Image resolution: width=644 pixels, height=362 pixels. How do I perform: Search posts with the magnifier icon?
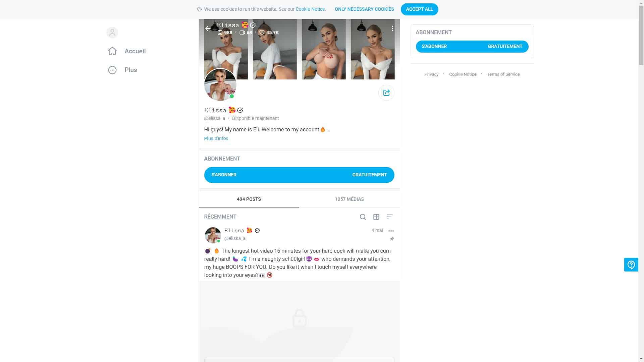(x=363, y=217)
